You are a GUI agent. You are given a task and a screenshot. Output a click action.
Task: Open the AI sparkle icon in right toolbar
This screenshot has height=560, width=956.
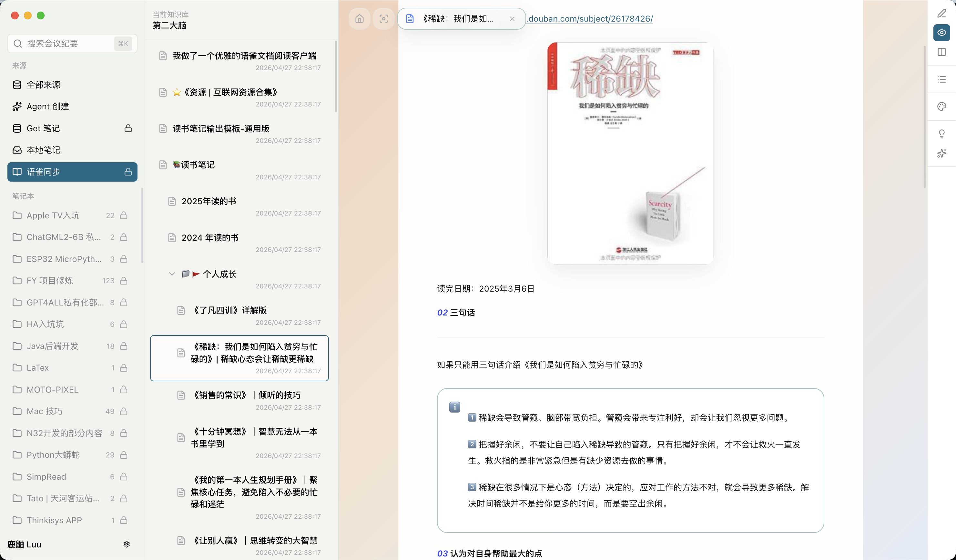click(x=941, y=153)
